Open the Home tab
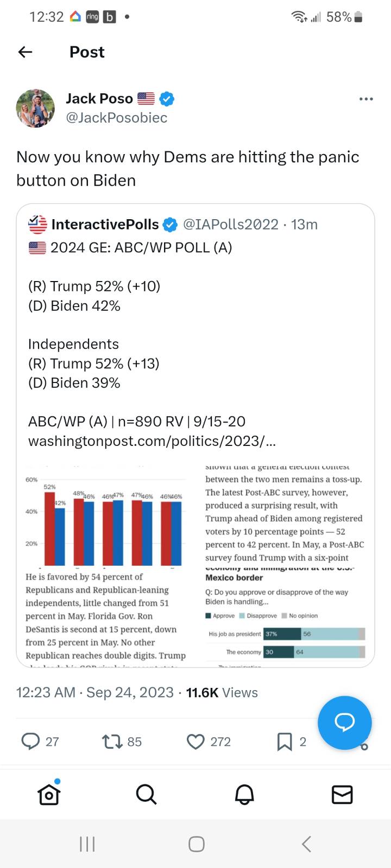The width and height of the screenshot is (391, 868). tap(49, 794)
